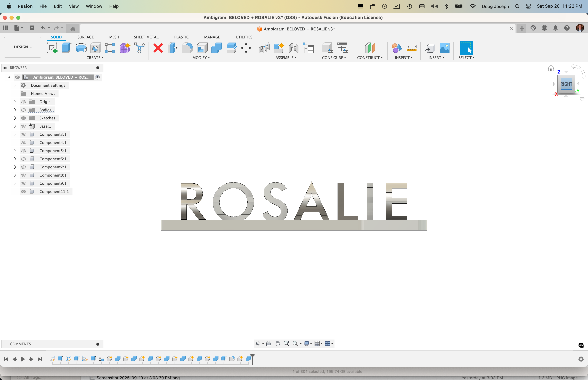Expand Component11:1 tree node
The image size is (588, 380).
coord(15,192)
